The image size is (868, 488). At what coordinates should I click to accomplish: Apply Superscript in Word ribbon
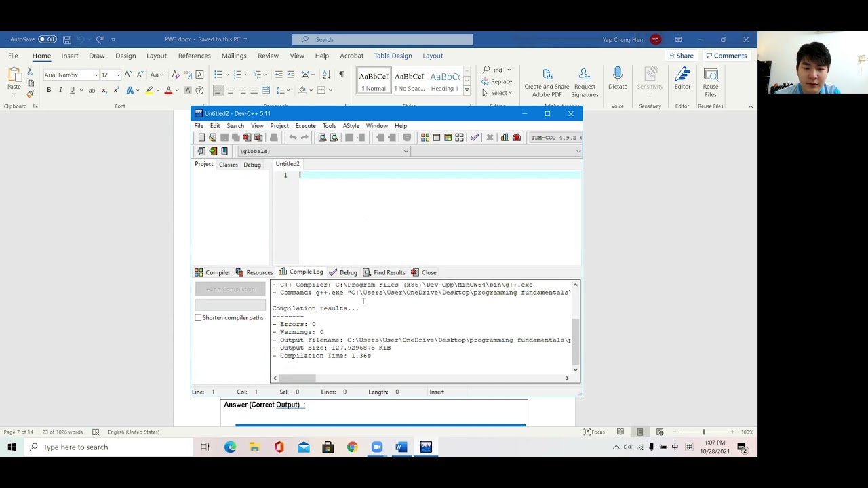point(116,90)
